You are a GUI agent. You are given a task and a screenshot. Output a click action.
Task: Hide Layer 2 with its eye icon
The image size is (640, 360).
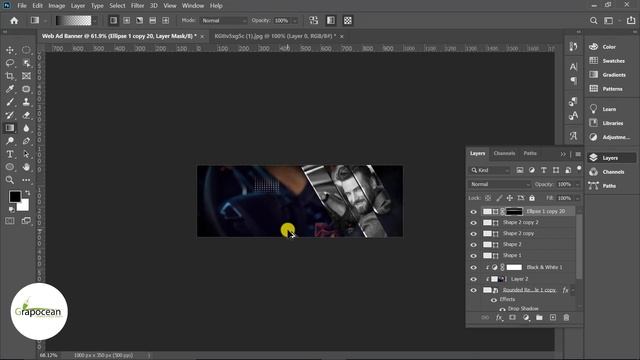(x=473, y=279)
